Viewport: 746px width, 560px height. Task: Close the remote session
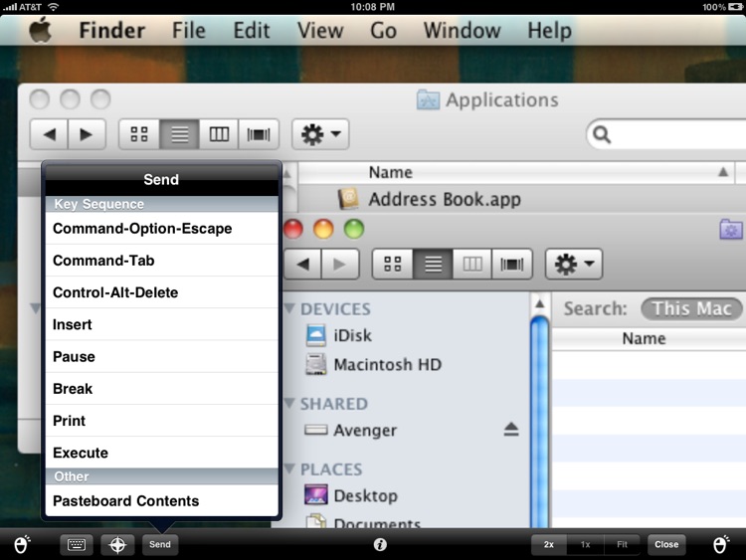click(666, 544)
